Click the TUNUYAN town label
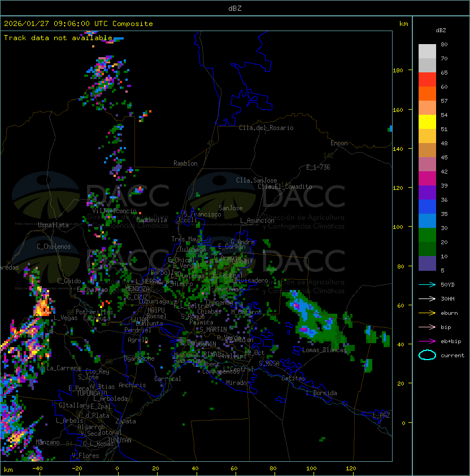 [x=120, y=440]
